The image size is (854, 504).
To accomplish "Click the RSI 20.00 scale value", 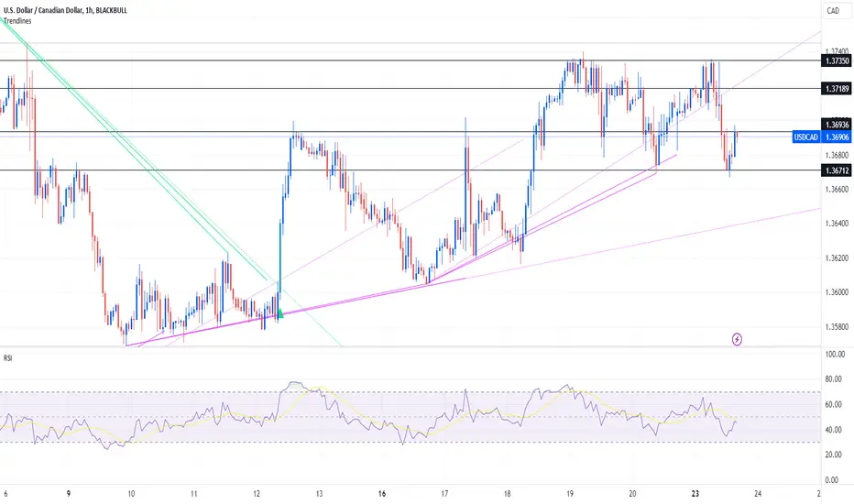I will [x=833, y=455].
